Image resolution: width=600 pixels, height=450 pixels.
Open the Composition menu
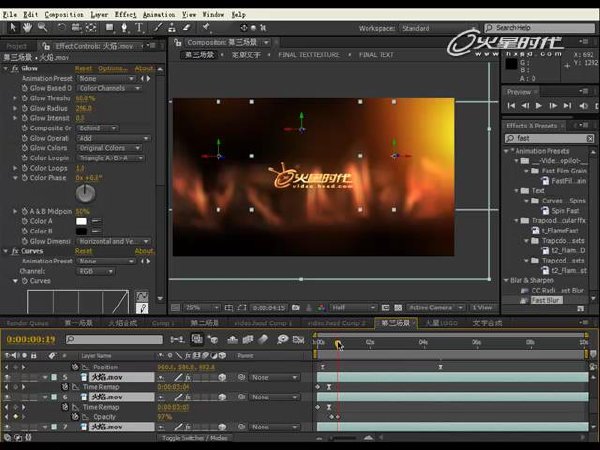(64, 15)
